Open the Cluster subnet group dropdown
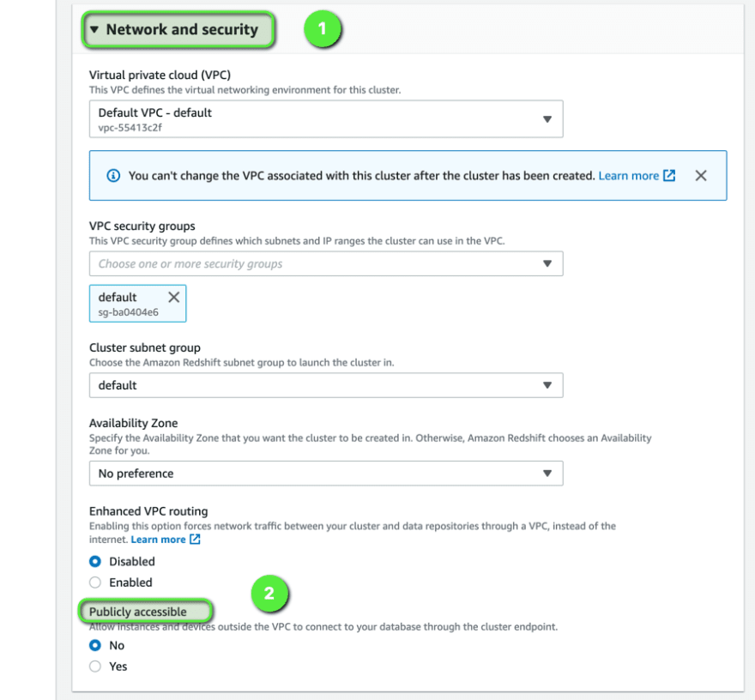 point(326,385)
